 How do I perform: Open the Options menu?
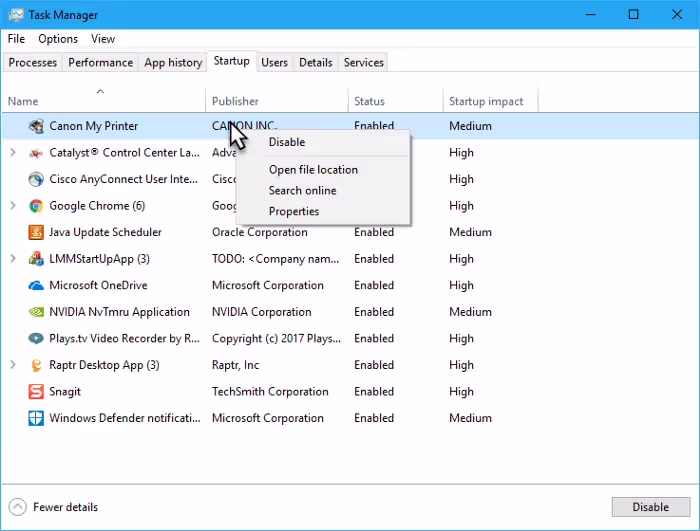click(58, 39)
